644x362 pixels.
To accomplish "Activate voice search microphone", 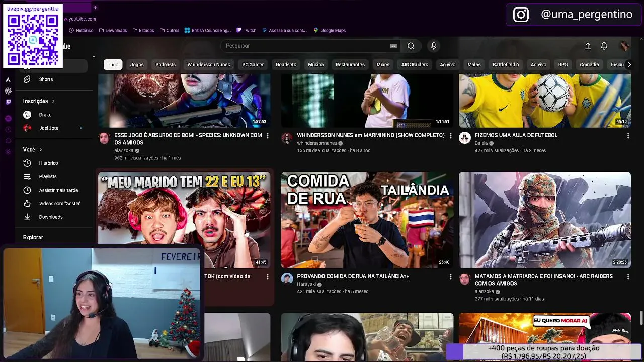I will click(x=434, y=46).
